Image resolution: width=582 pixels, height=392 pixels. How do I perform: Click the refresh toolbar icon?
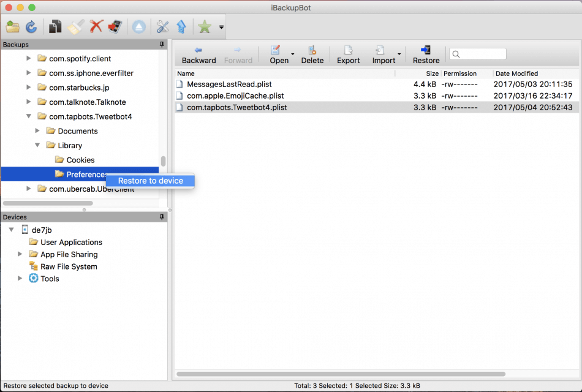(x=31, y=27)
